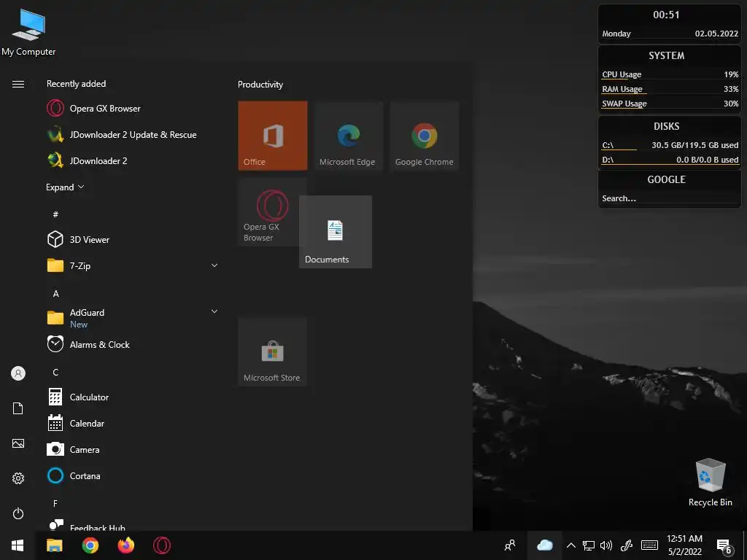The height and width of the screenshot is (560, 747).
Task: Open Feedback Hub entry
Action: [x=133, y=525]
